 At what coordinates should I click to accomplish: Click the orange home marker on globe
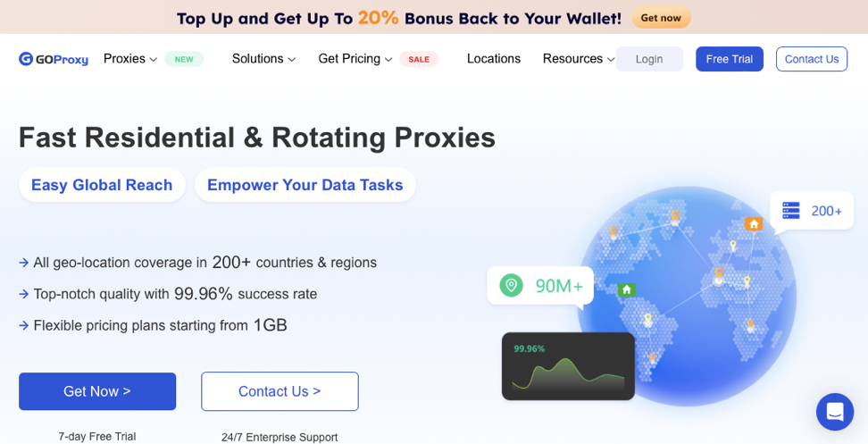pyautogui.click(x=754, y=224)
